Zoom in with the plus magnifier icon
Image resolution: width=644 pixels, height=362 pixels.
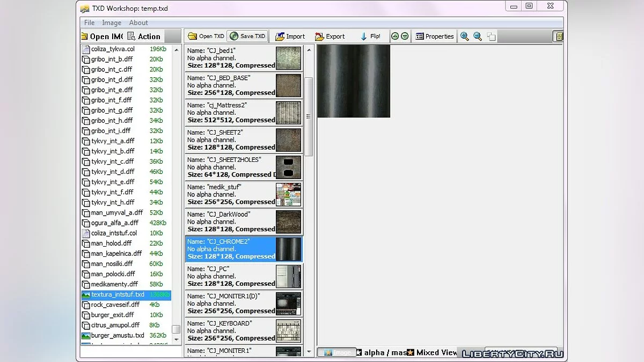pyautogui.click(x=465, y=36)
